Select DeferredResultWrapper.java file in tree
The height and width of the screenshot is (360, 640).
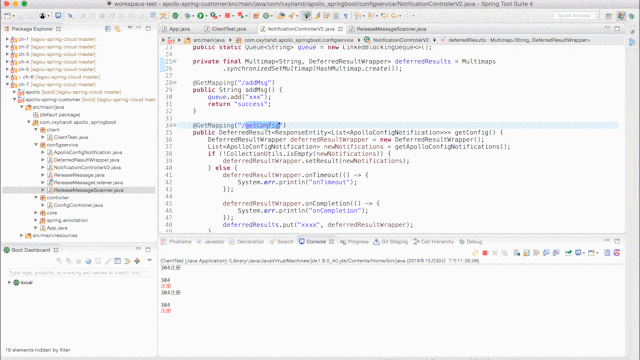[x=87, y=160]
